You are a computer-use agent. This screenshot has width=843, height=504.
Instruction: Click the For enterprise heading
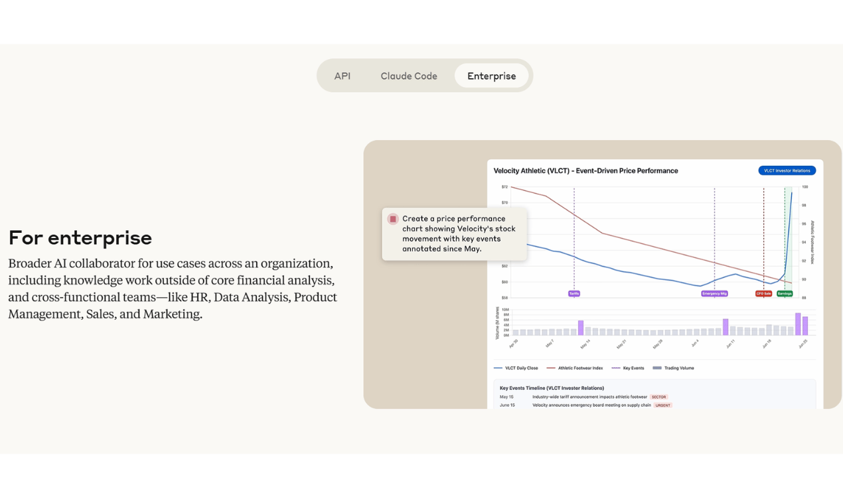pos(80,237)
